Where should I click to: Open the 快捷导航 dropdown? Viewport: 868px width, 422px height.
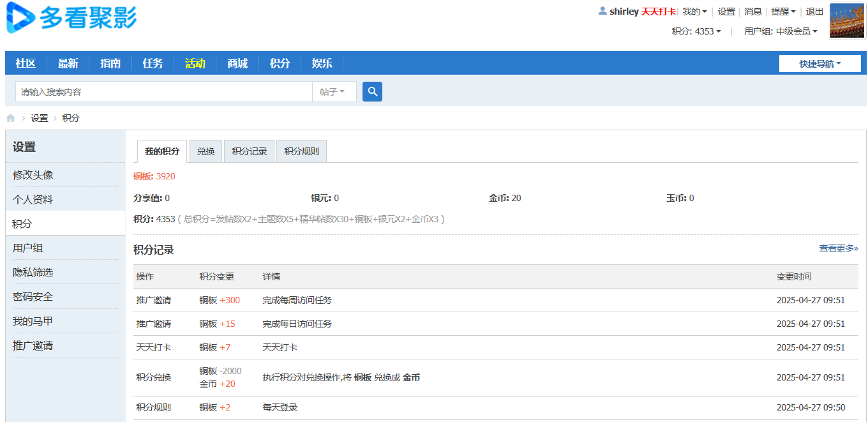820,63
